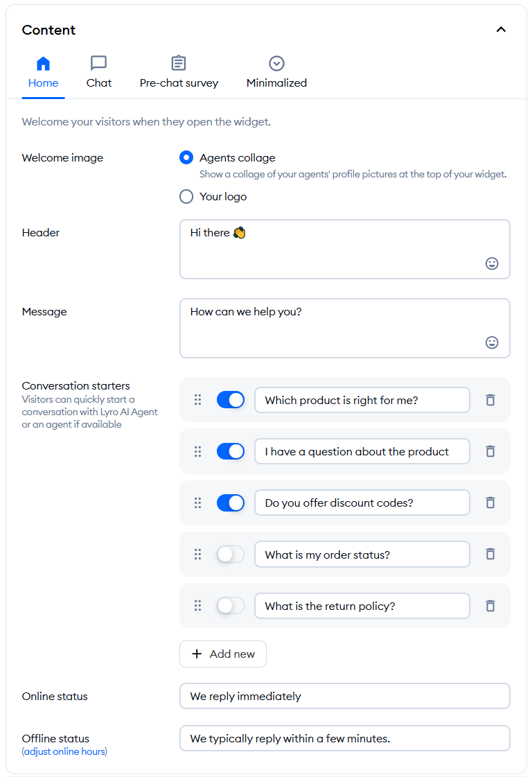Enable the 'What is my order status?' toggle
The height and width of the screenshot is (777, 532).
(x=231, y=554)
